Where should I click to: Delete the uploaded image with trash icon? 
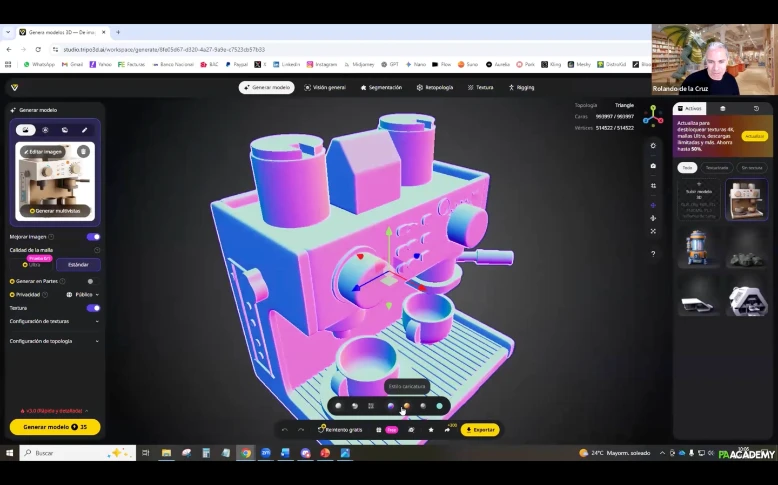83,151
